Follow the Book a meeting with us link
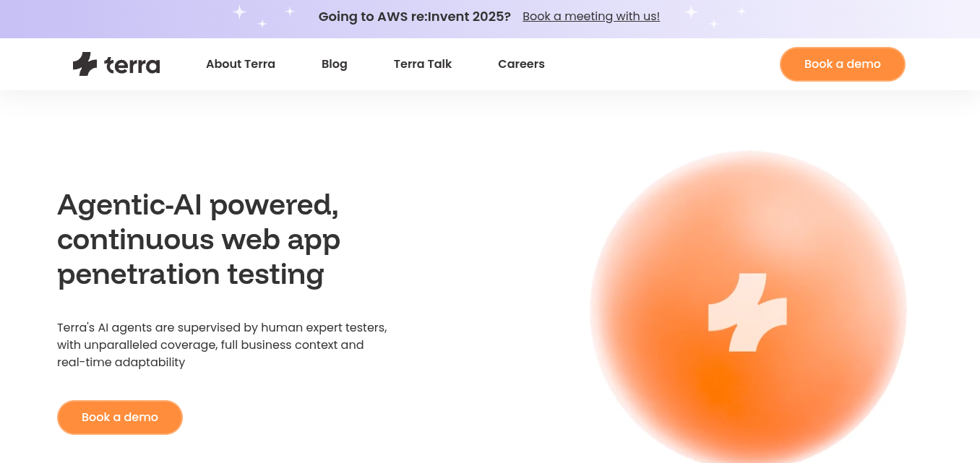The image size is (980, 463). coord(591,16)
